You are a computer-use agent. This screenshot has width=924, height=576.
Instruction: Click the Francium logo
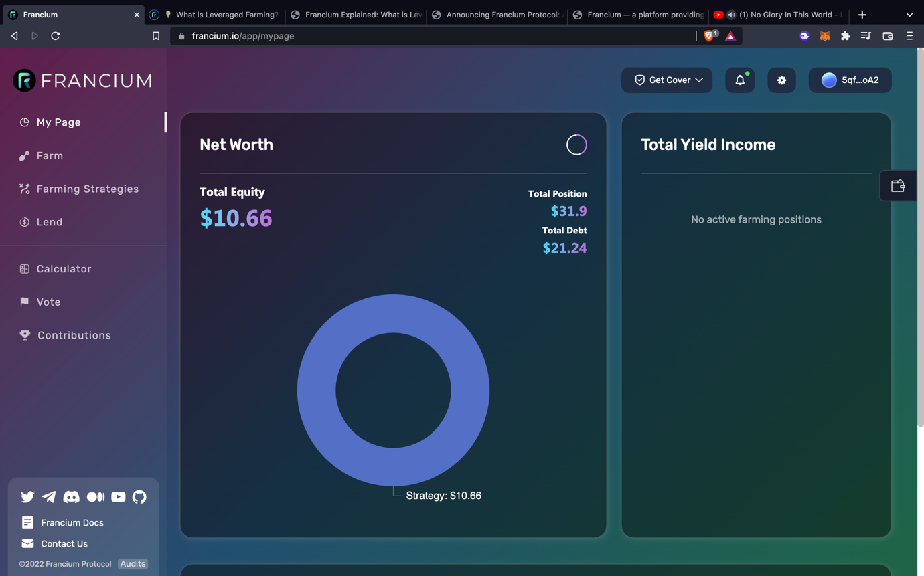[x=82, y=80]
